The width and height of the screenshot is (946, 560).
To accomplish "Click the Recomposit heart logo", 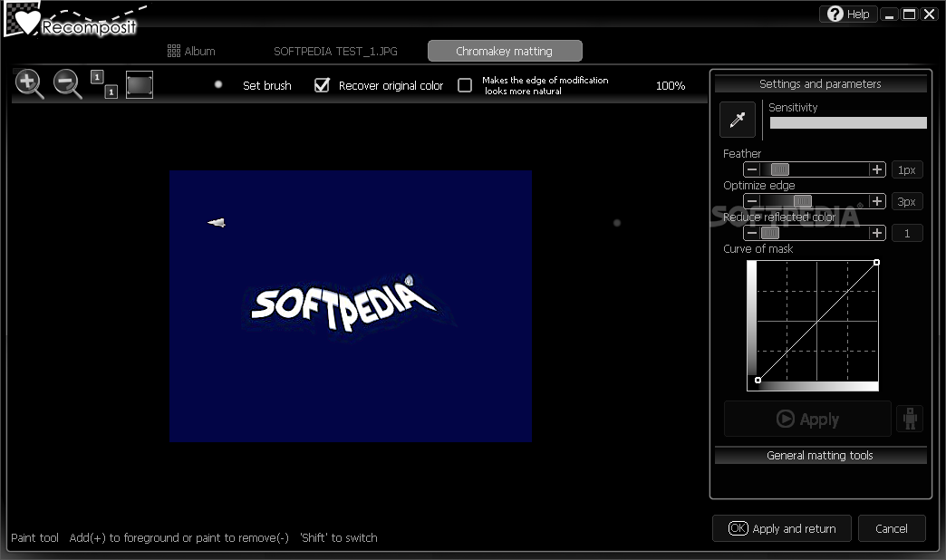I will click(26, 21).
